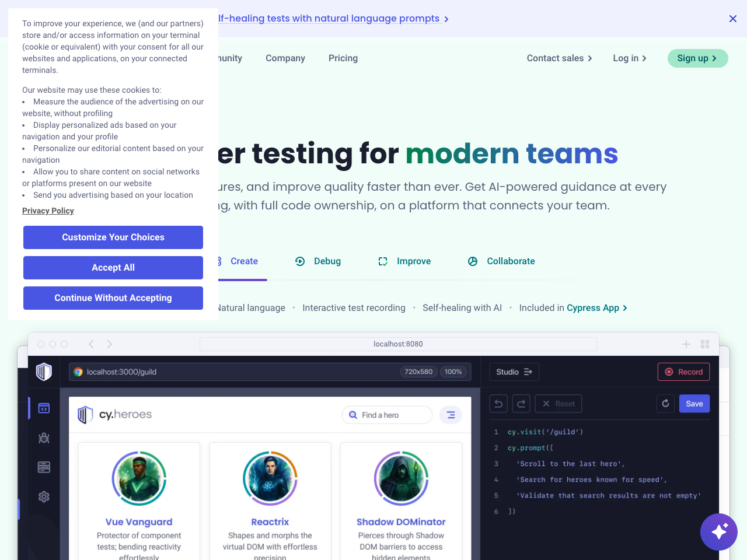Screen dimensions: 747x560
Task: Save the recorded test in Studio
Action: tap(694, 403)
